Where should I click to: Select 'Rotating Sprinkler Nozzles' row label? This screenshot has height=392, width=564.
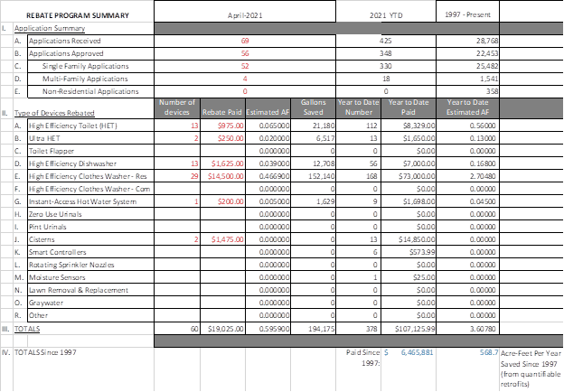coord(71,265)
